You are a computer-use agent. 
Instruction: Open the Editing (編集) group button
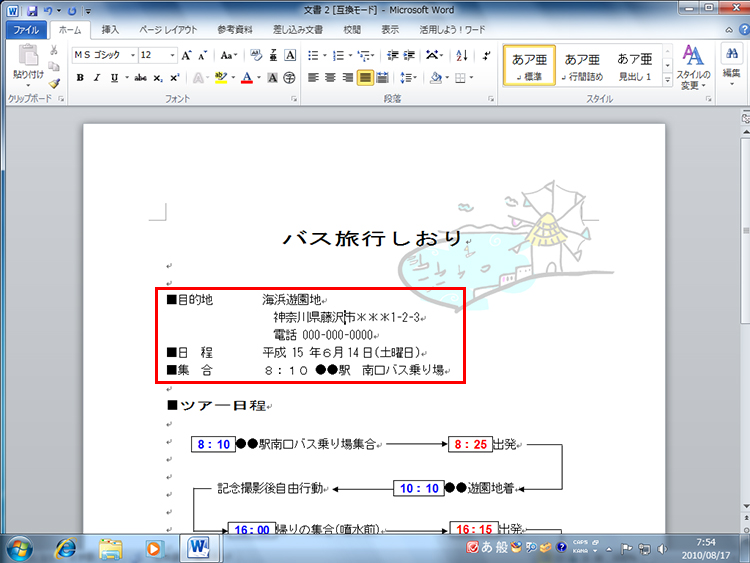pyautogui.click(x=731, y=66)
